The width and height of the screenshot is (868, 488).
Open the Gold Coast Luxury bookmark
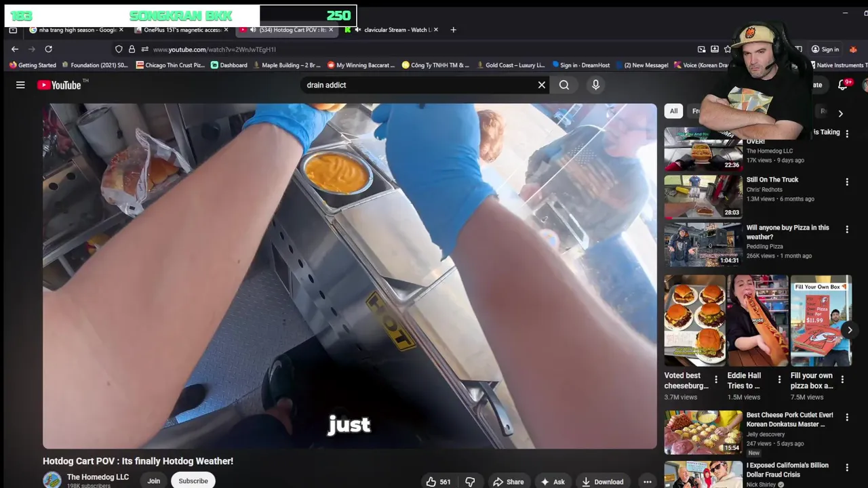[x=511, y=65]
